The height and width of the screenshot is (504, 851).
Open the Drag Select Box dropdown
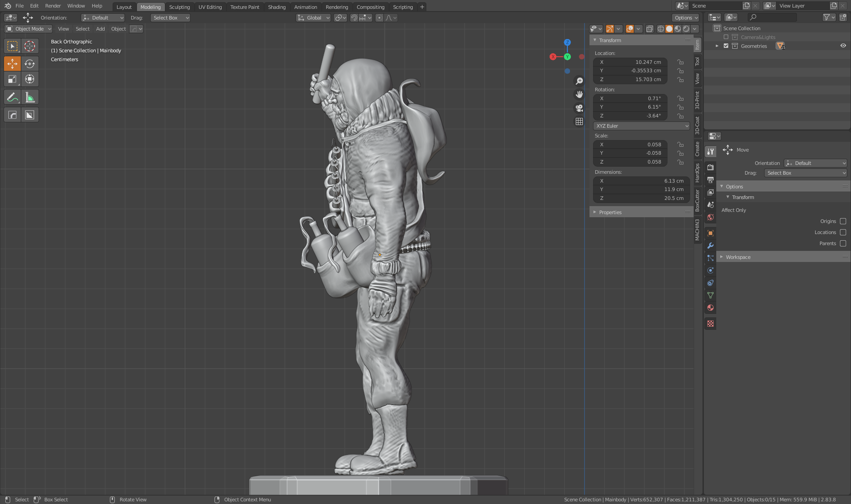[170, 18]
